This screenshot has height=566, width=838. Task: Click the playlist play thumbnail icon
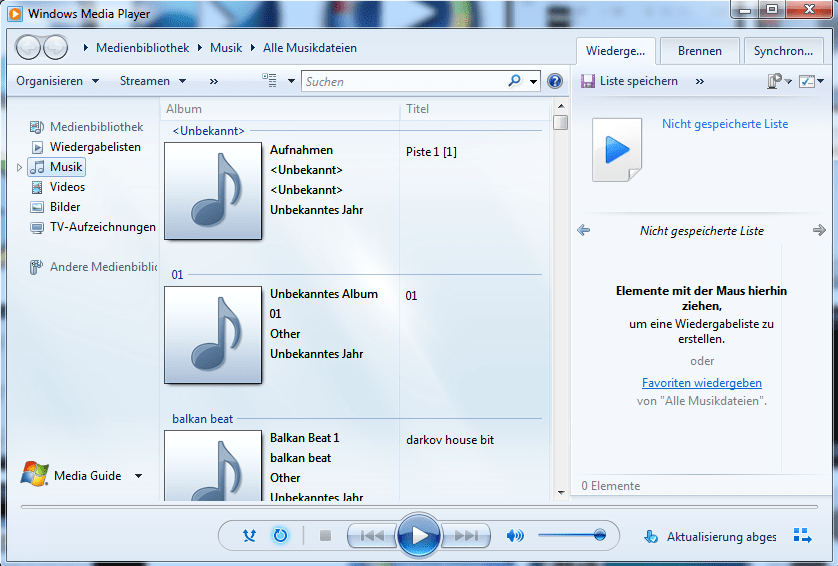point(617,150)
